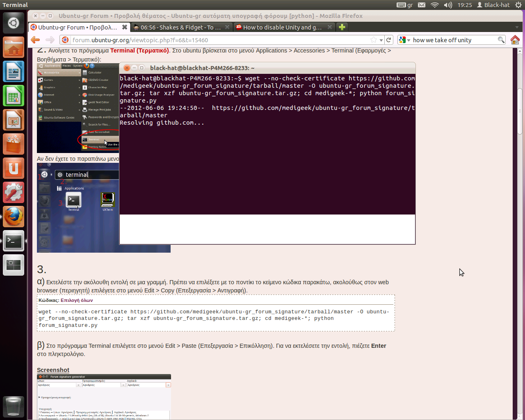This screenshot has width=525, height=420.
Task: Open the Black-hat user menu
Action: pyautogui.click(x=493, y=5)
